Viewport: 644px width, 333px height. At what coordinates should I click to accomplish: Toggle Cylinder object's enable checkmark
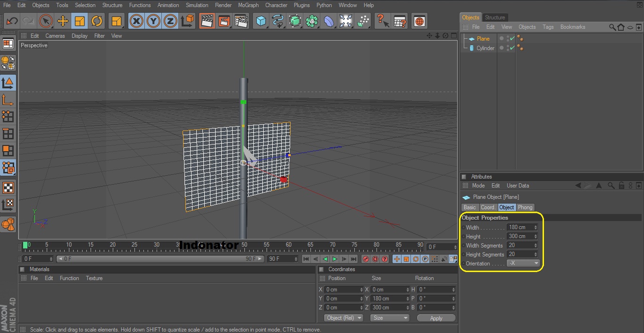[512, 48]
